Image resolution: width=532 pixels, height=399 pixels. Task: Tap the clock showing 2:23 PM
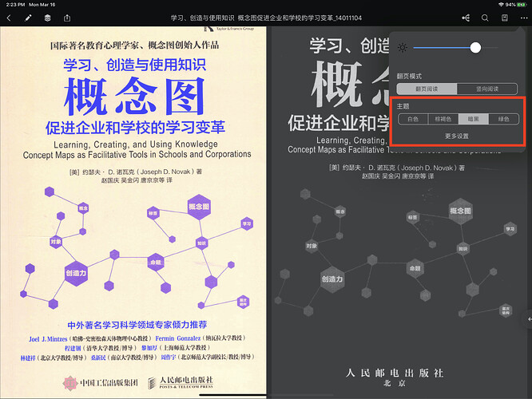pyautogui.click(x=15, y=5)
